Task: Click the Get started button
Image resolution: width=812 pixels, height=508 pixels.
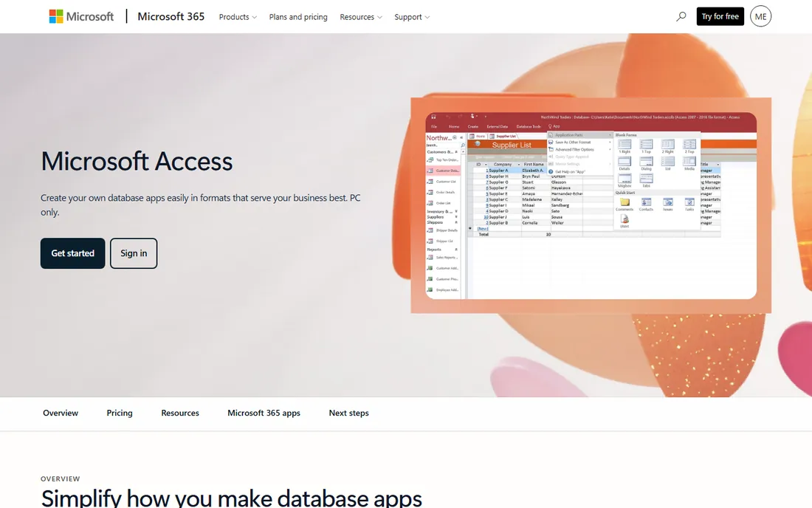Action: (x=73, y=253)
